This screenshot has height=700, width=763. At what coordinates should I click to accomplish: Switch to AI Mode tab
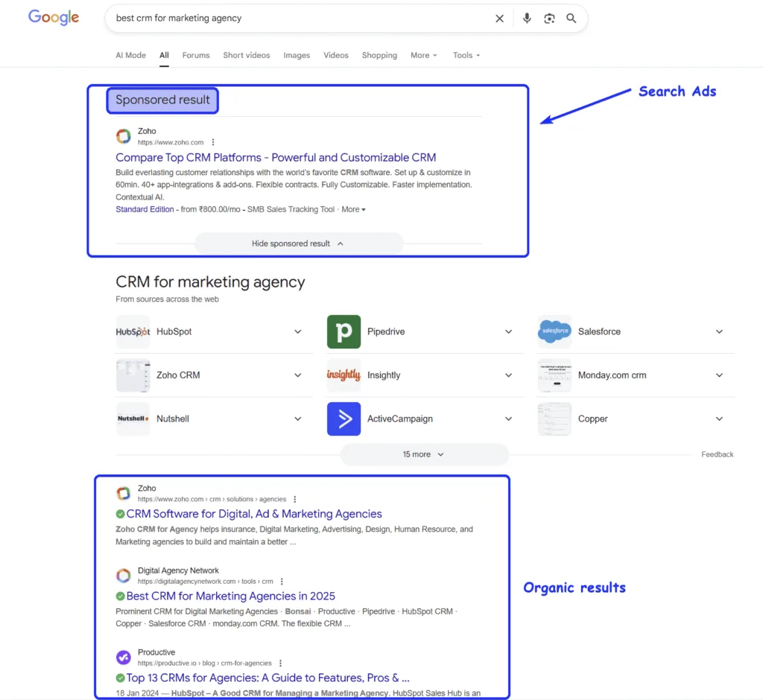130,55
